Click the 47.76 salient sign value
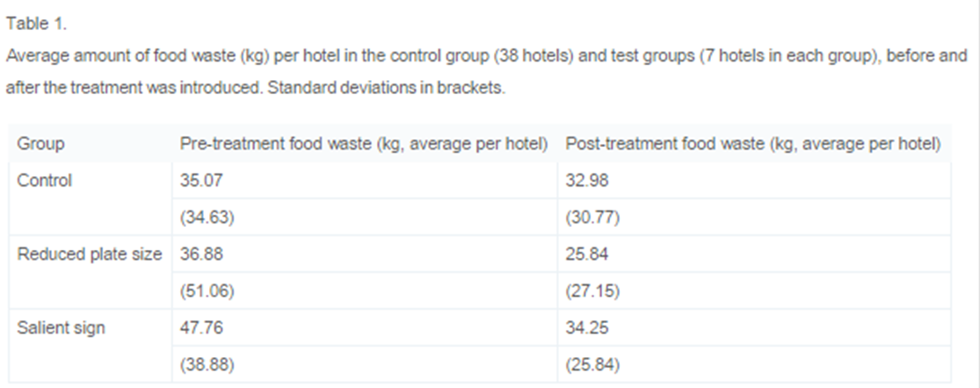 [x=201, y=328]
